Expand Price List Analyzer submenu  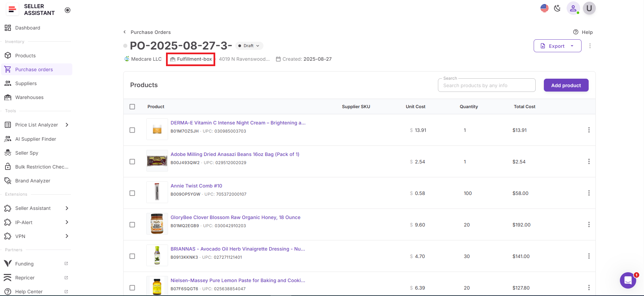coord(67,125)
